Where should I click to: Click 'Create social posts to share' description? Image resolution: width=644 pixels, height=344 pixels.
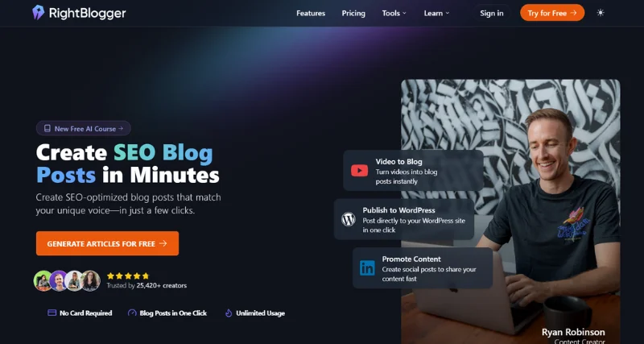pos(429,274)
